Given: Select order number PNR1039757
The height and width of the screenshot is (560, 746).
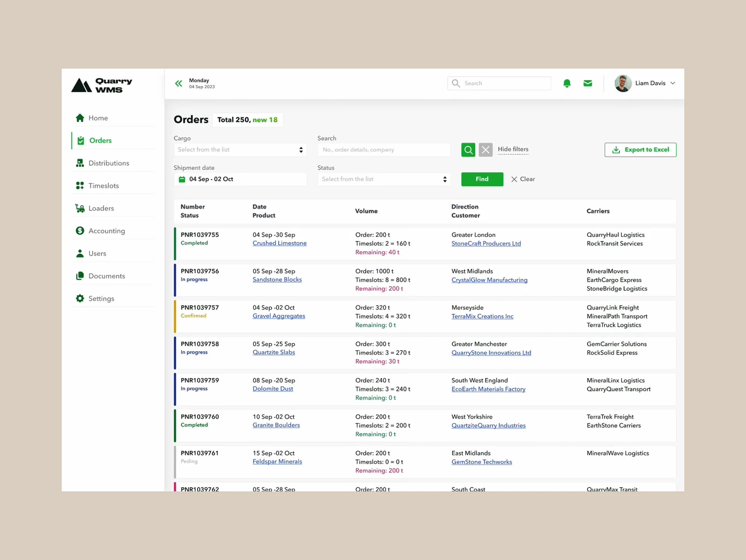Looking at the screenshot, I should point(200,308).
